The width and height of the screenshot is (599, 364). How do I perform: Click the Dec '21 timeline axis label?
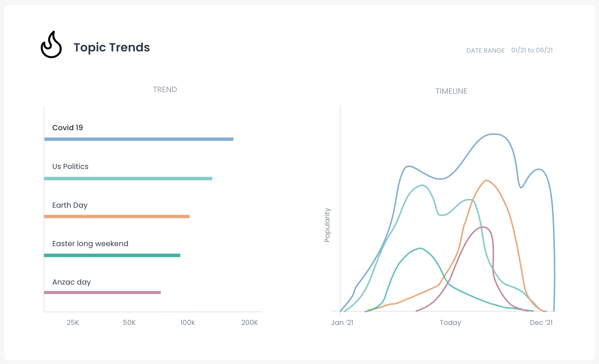[x=541, y=323]
